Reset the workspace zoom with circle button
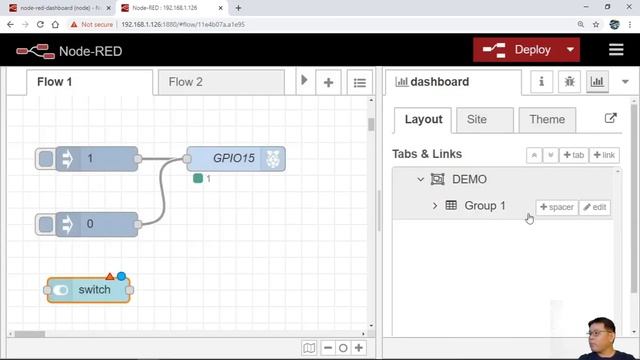Viewport: 640px width, 360px height. [x=343, y=348]
